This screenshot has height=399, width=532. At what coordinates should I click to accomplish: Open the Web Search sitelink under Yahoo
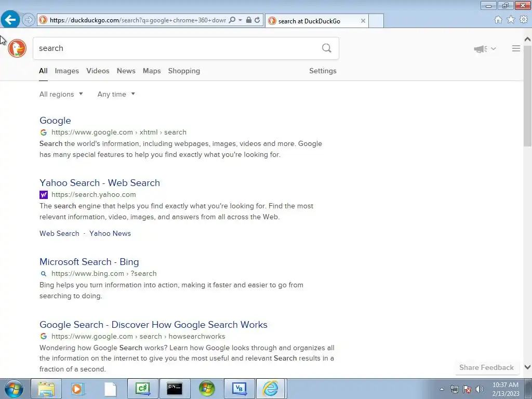click(x=59, y=233)
